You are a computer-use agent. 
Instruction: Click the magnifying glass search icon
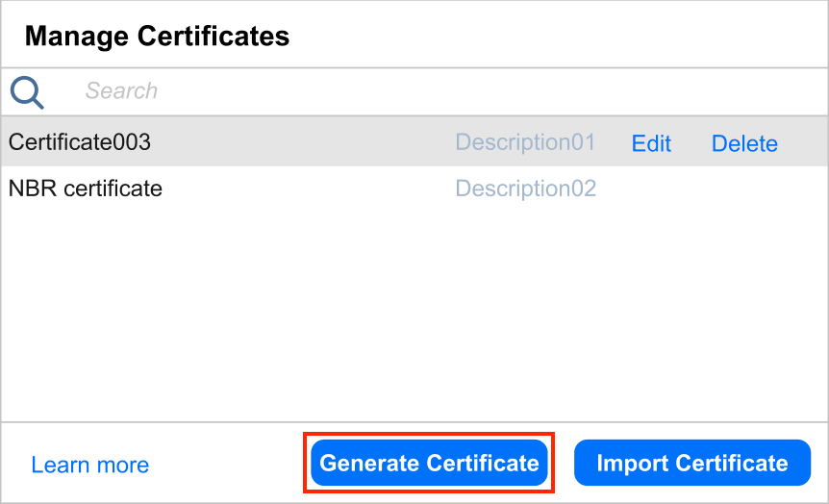click(x=27, y=92)
